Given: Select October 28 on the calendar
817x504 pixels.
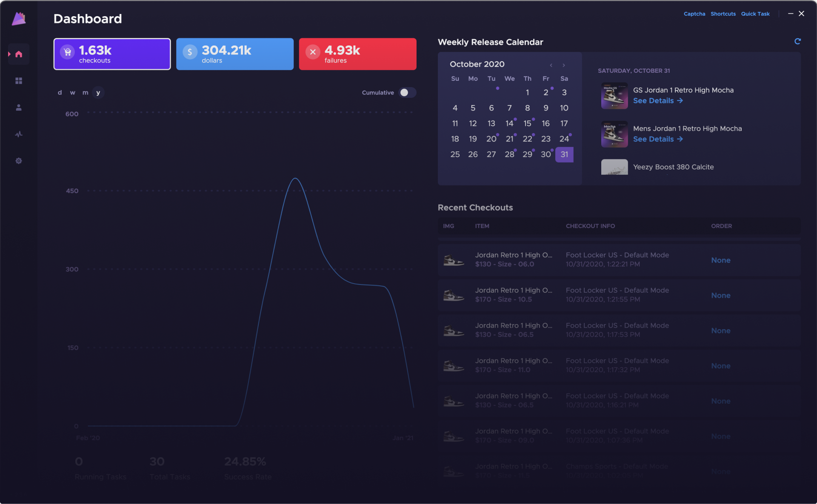Looking at the screenshot, I should point(509,154).
